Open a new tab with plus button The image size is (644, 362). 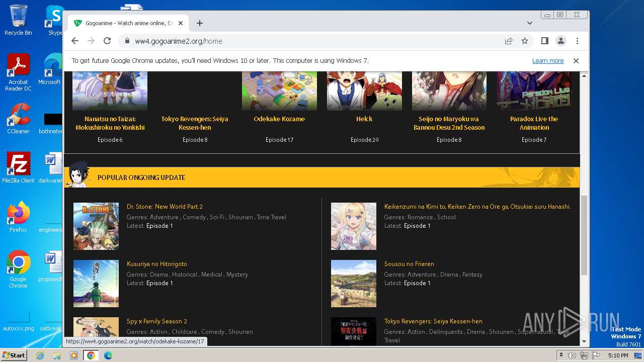tap(200, 23)
